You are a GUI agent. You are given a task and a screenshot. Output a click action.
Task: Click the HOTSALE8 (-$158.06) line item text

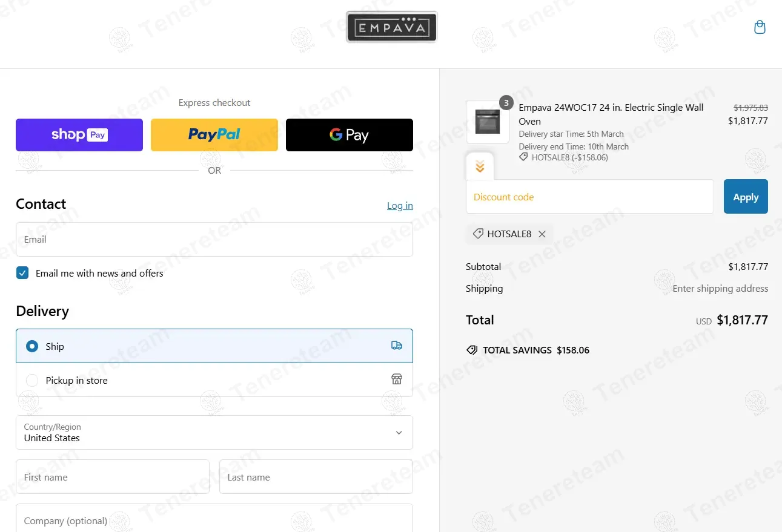click(x=569, y=157)
